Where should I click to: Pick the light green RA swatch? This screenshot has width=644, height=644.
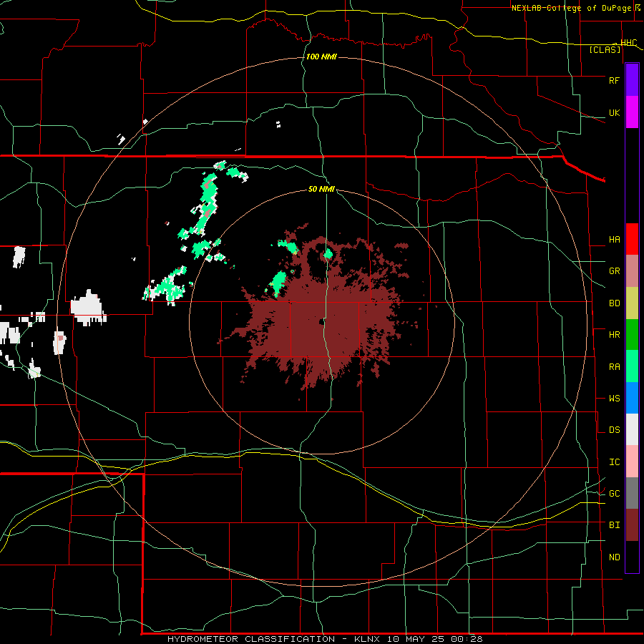[x=632, y=366]
